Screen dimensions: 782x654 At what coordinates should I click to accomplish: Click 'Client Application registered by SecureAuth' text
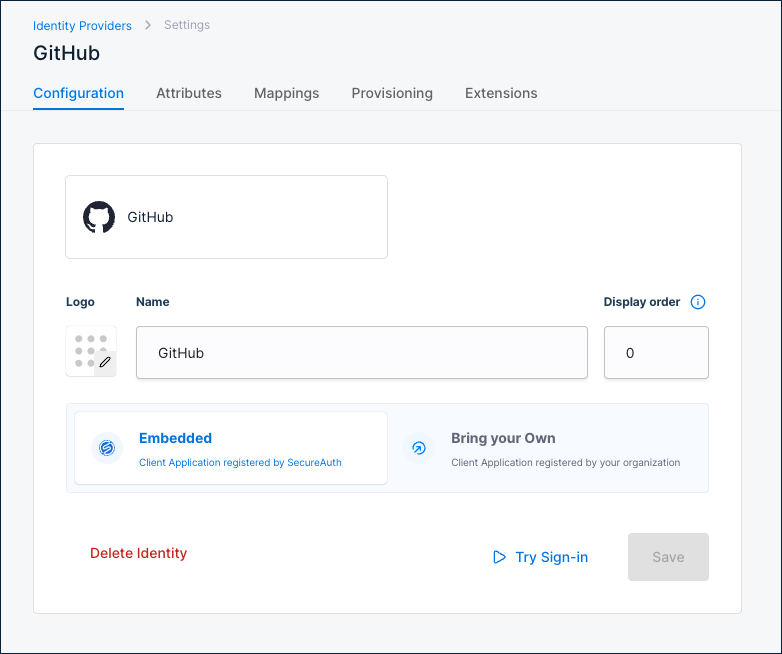[x=240, y=462]
